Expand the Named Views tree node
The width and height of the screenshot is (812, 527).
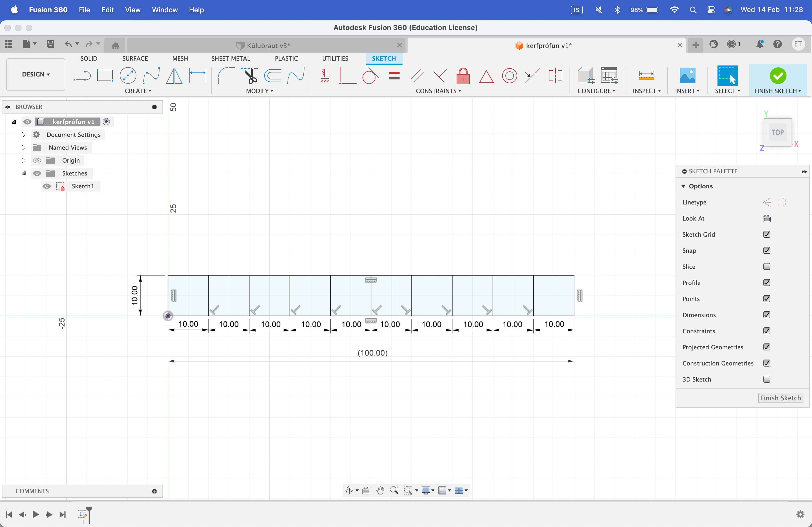tap(23, 148)
